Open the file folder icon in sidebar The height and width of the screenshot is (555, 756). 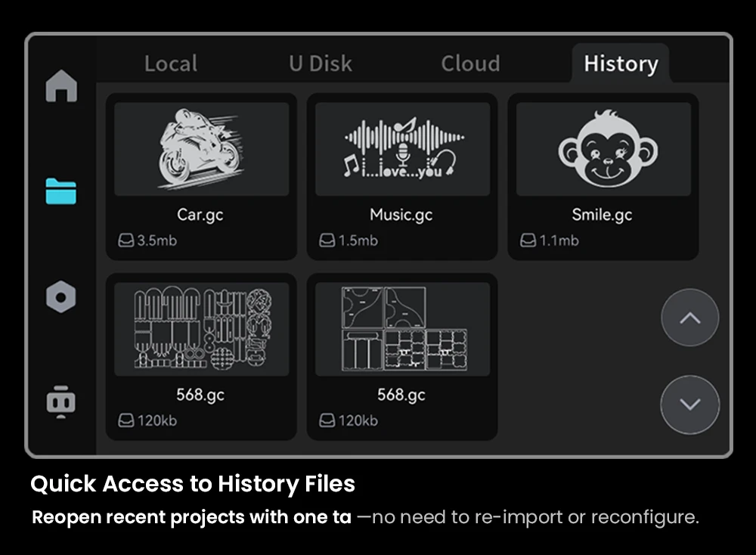(x=61, y=191)
